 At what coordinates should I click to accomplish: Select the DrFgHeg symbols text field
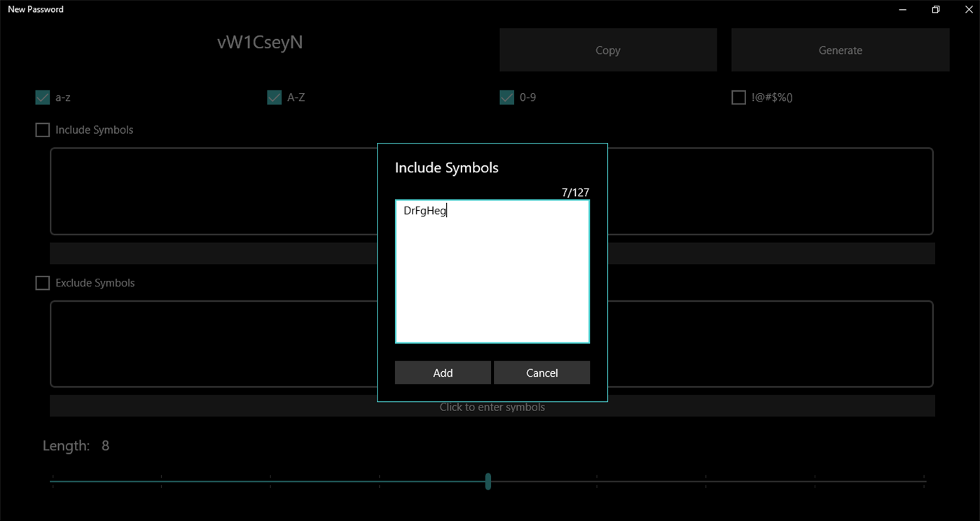point(492,271)
